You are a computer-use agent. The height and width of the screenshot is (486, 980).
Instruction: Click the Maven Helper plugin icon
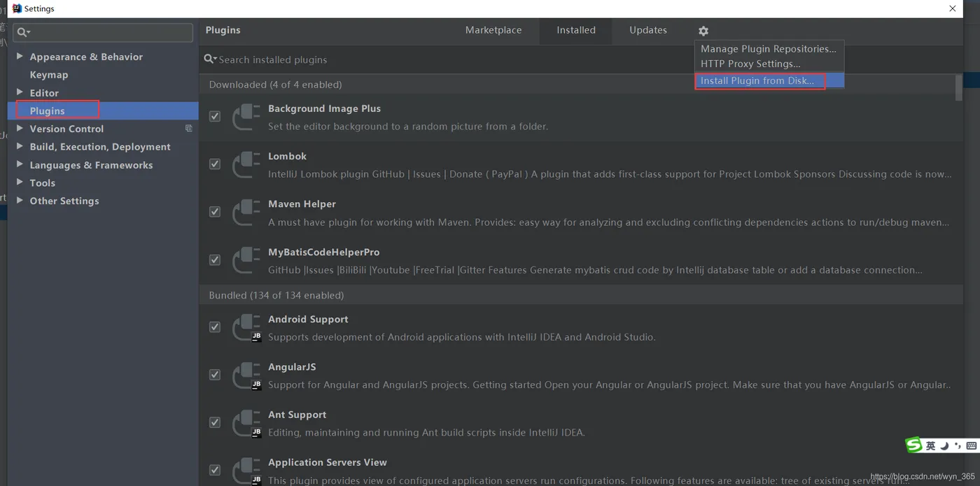[x=246, y=213]
